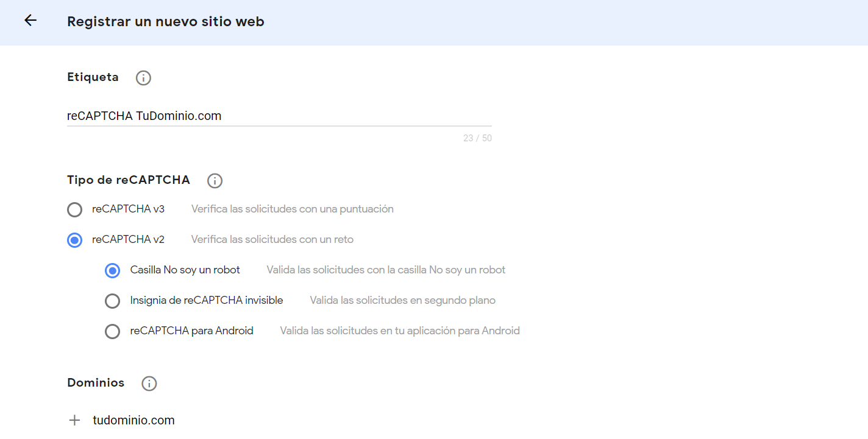
Task: Click description Verifica las solicitudes con una puntuación
Action: tap(293, 209)
